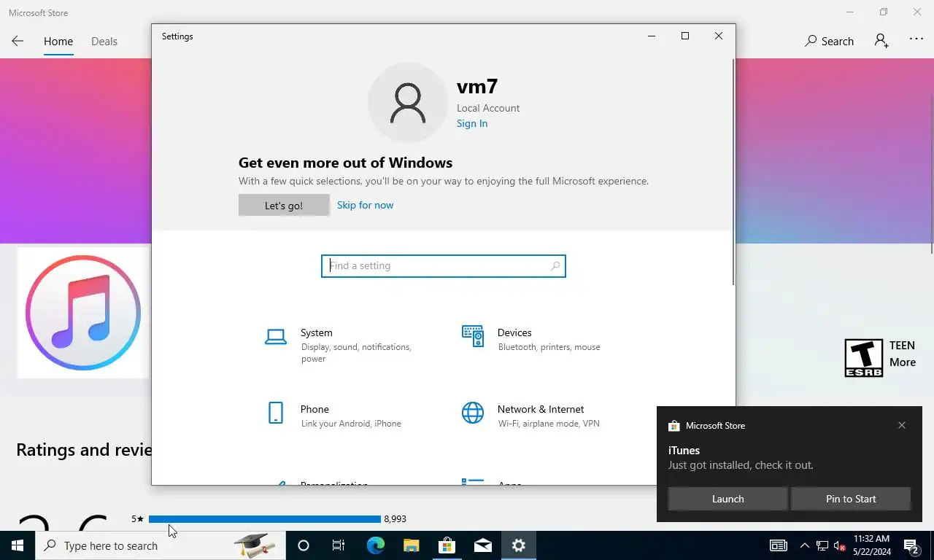934x560 pixels.
Task: Click the Let's go! button
Action: 284,206
